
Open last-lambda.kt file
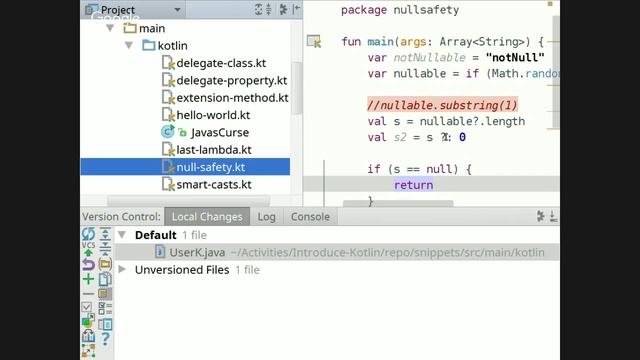pos(213,150)
